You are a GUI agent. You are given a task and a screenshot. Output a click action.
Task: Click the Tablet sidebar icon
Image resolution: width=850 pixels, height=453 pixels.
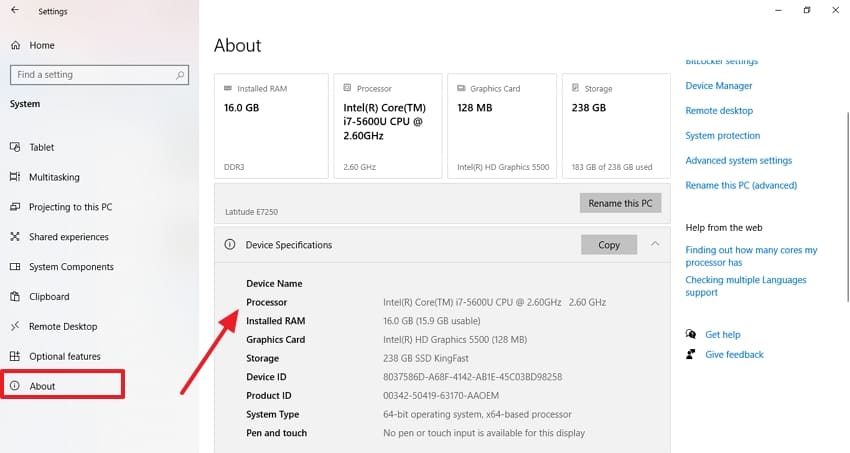tap(15, 147)
